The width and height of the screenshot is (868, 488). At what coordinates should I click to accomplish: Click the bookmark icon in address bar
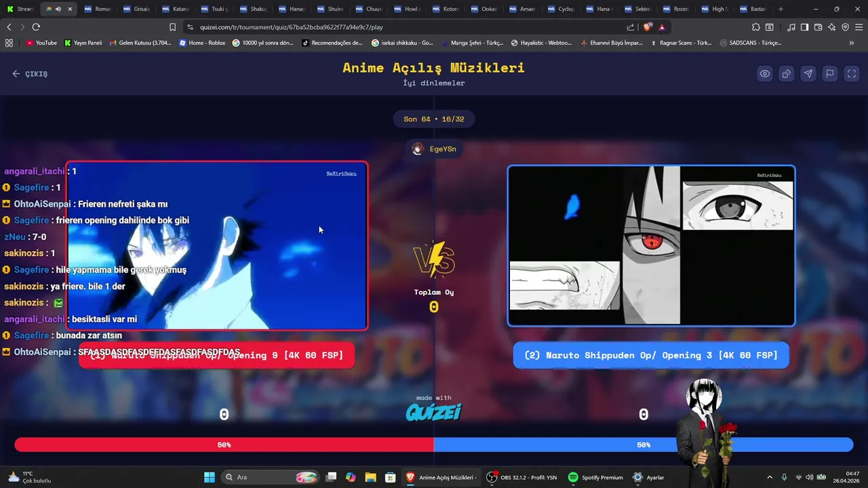coord(173,27)
